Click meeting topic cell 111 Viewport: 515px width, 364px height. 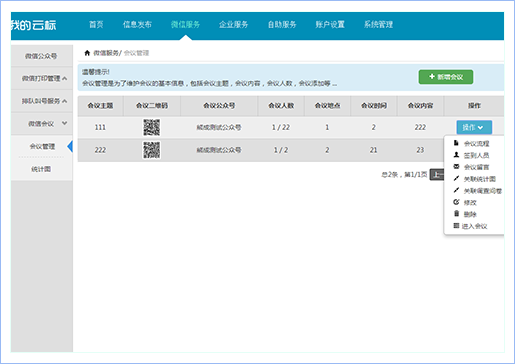100,127
